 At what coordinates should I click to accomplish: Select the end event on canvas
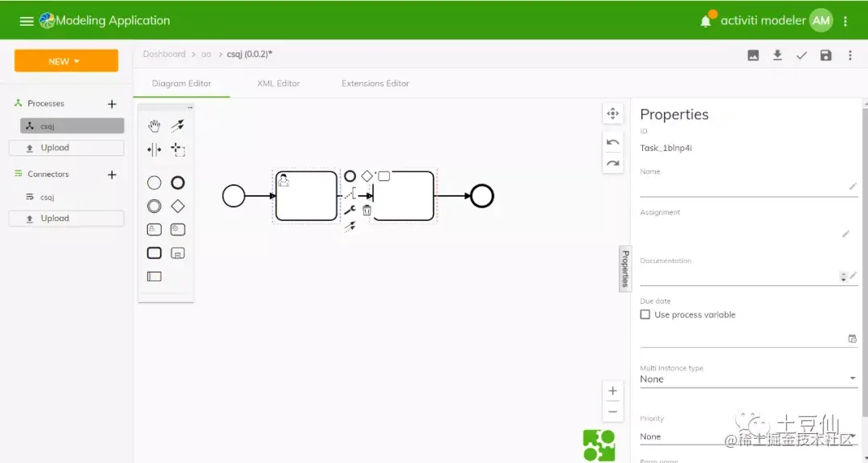(x=481, y=196)
